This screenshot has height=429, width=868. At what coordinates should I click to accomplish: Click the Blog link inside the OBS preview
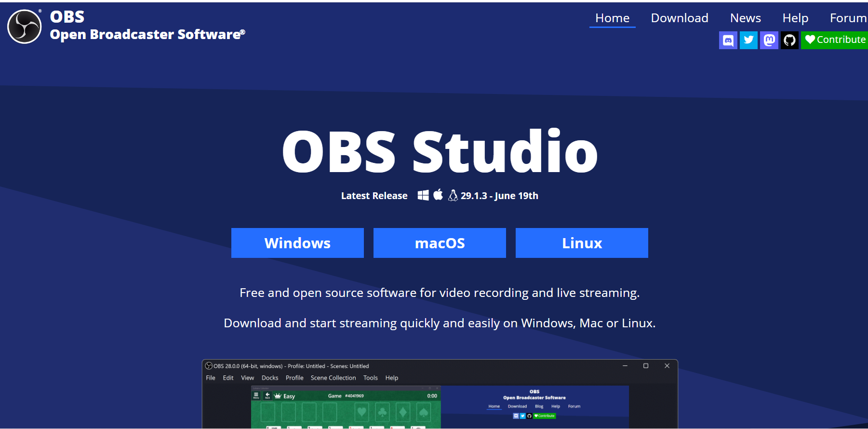(x=539, y=406)
